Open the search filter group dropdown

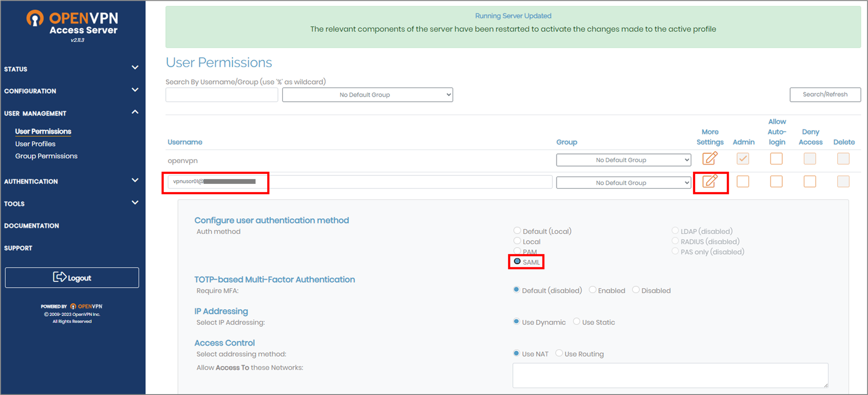point(368,95)
